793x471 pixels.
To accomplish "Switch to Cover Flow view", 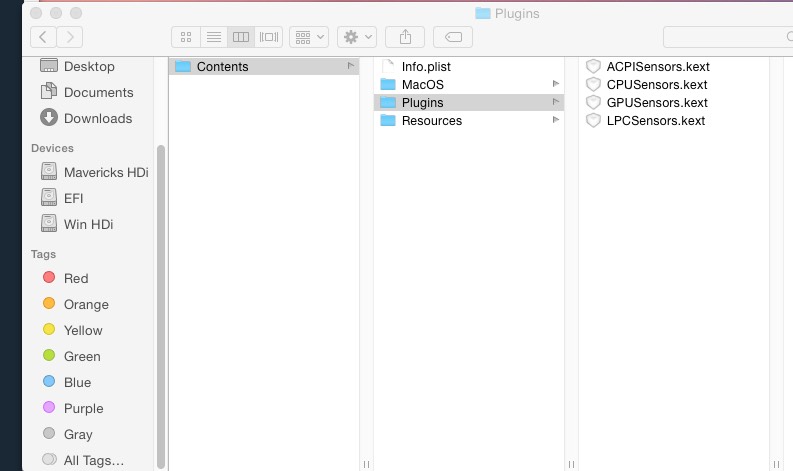I will click(269, 37).
